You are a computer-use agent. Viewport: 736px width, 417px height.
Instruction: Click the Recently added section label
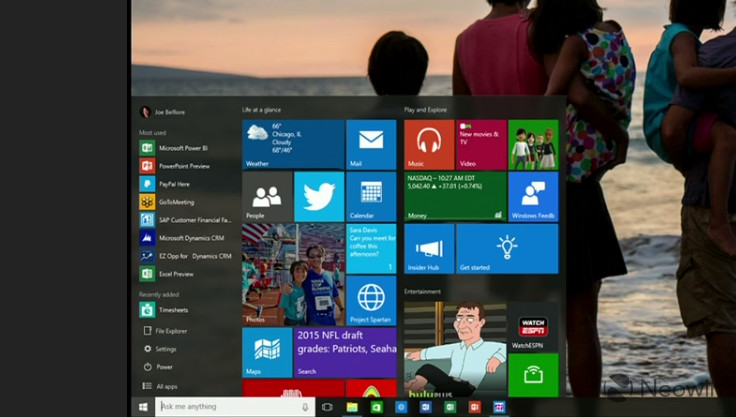pos(159,294)
